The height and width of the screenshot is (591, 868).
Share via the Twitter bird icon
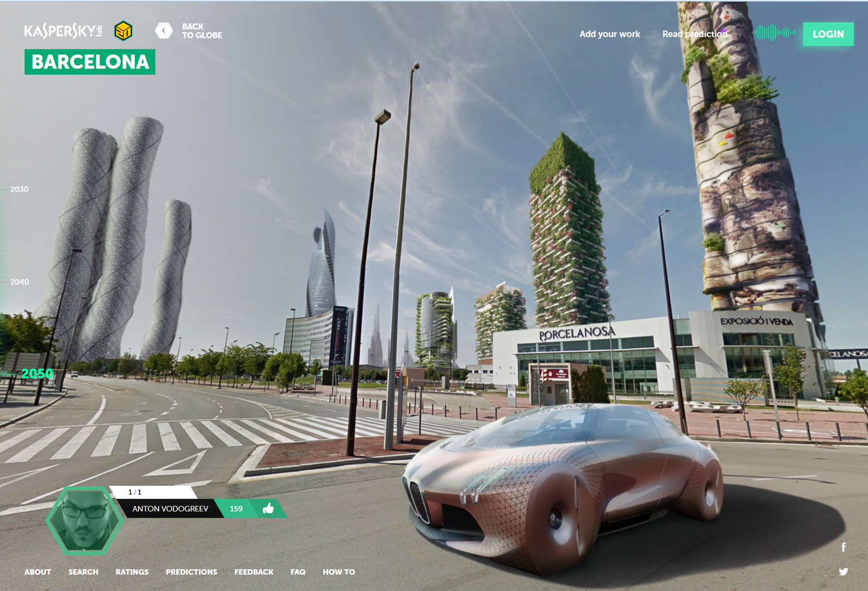pyautogui.click(x=843, y=572)
